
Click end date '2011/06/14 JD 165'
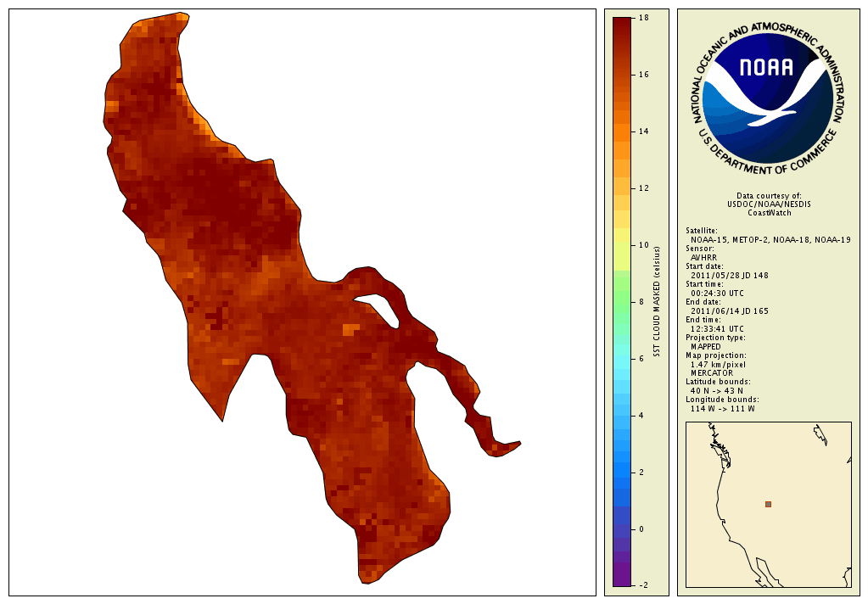pyautogui.click(x=730, y=311)
